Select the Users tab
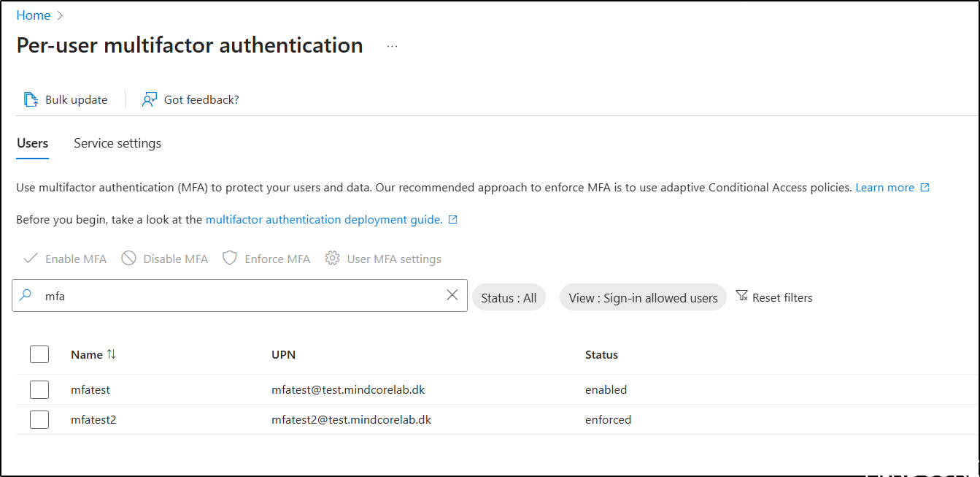 32,142
